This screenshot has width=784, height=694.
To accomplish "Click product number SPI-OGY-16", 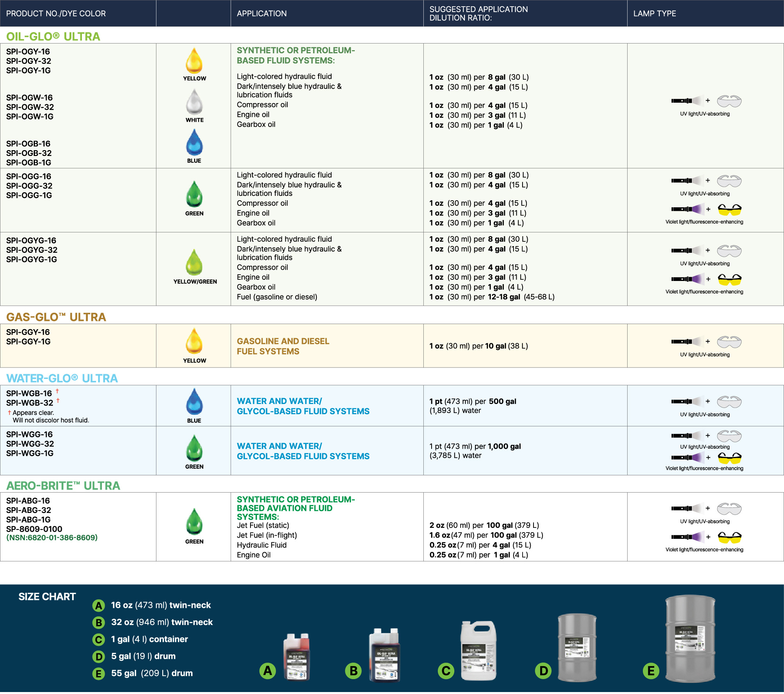I will (28, 51).
